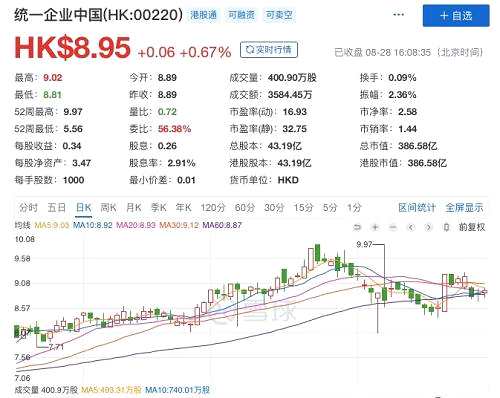Click the MA10:8.92 moving average label

click(x=93, y=225)
